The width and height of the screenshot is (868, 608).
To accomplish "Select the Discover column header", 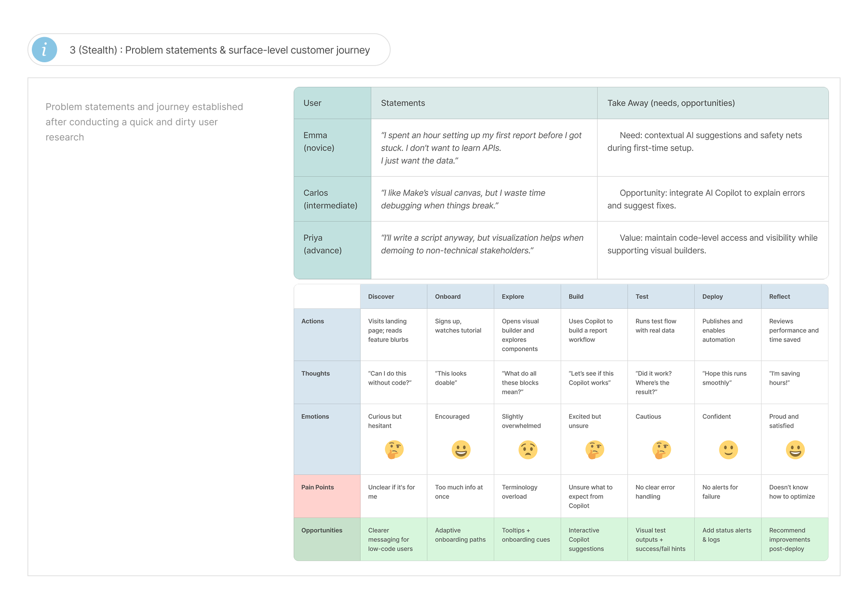I will [x=393, y=296].
